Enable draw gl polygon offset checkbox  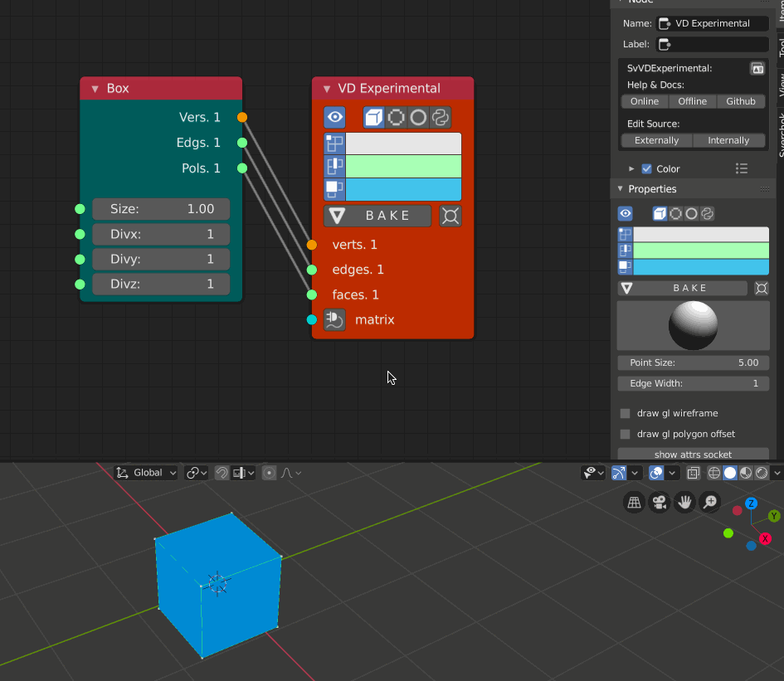625,434
